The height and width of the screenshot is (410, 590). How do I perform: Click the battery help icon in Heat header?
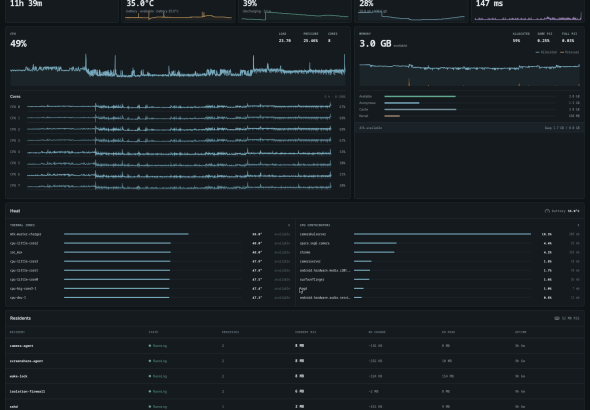[547, 211]
